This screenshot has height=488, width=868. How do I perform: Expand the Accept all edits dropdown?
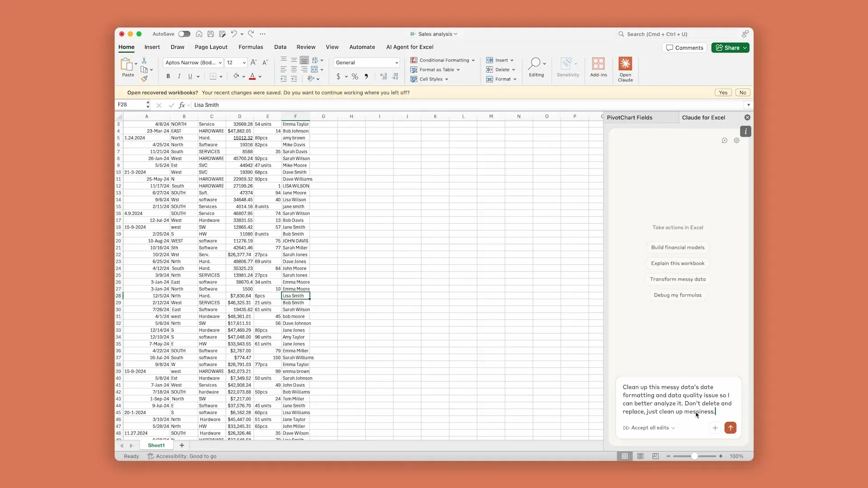point(673,428)
